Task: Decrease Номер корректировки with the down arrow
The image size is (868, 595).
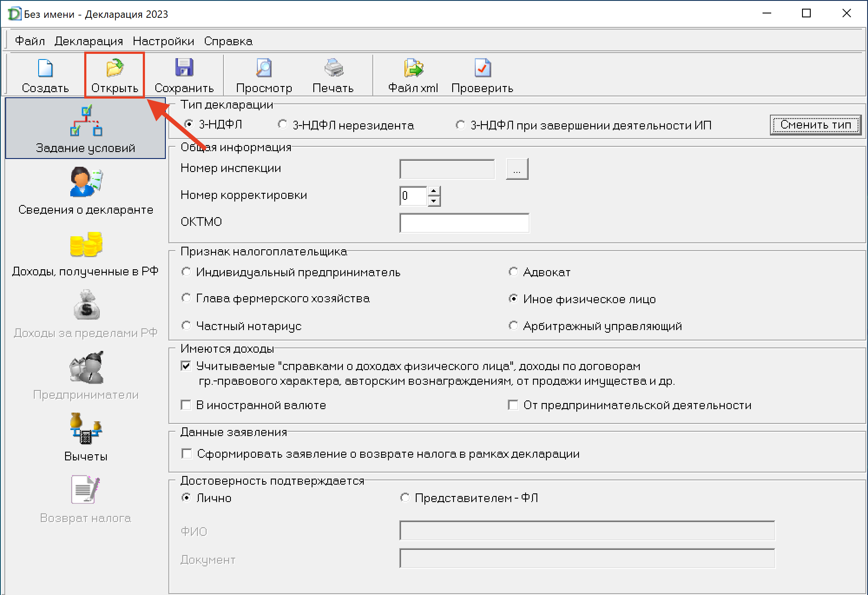Action: pyautogui.click(x=434, y=201)
